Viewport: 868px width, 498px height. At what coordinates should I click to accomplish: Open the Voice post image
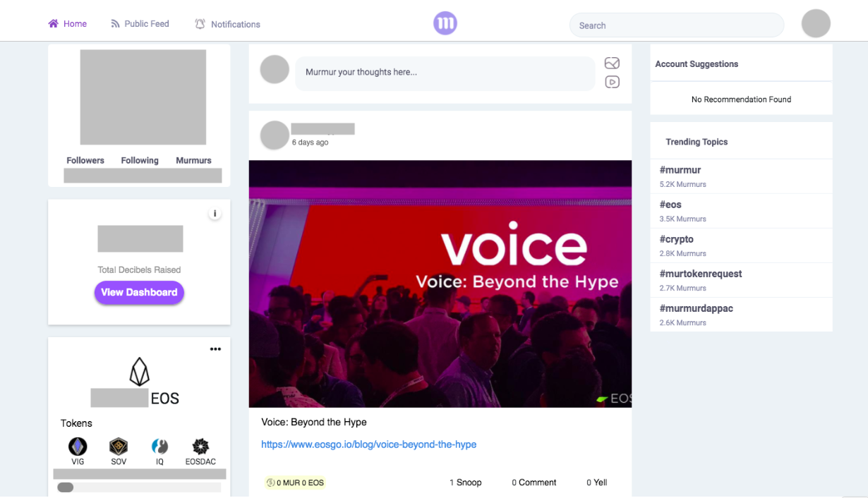click(440, 284)
